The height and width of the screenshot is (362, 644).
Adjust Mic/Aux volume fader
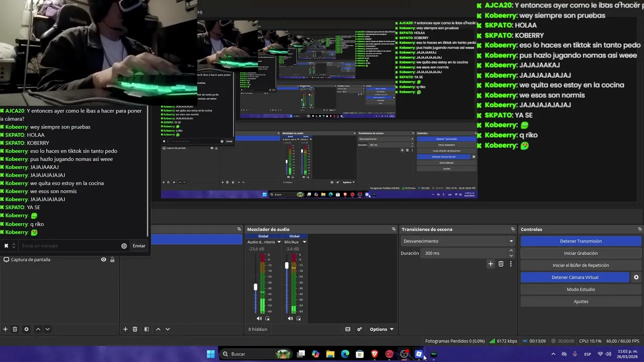287,265
